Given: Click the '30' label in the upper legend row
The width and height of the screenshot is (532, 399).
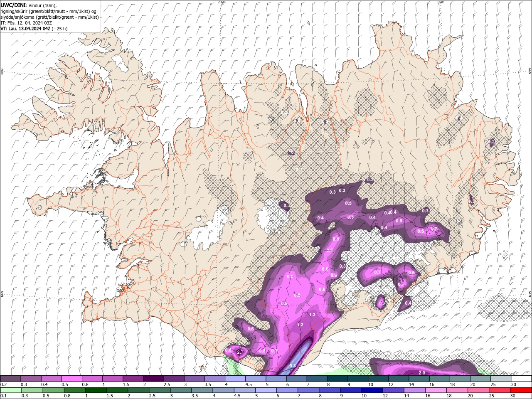Looking at the screenshot, I should click(x=514, y=384).
